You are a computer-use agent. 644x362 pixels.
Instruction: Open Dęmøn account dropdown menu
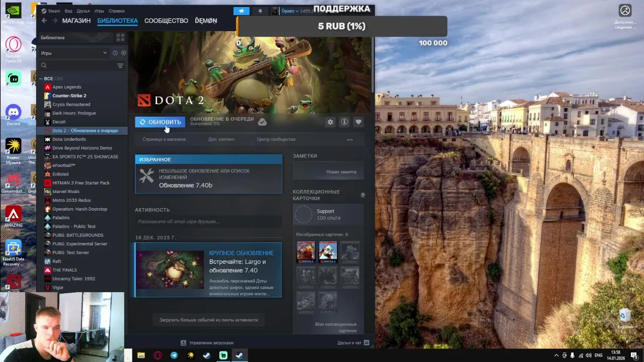tap(289, 11)
